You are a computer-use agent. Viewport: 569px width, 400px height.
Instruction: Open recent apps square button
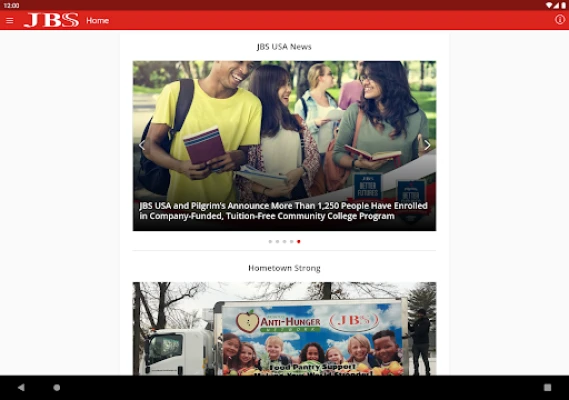(547, 387)
